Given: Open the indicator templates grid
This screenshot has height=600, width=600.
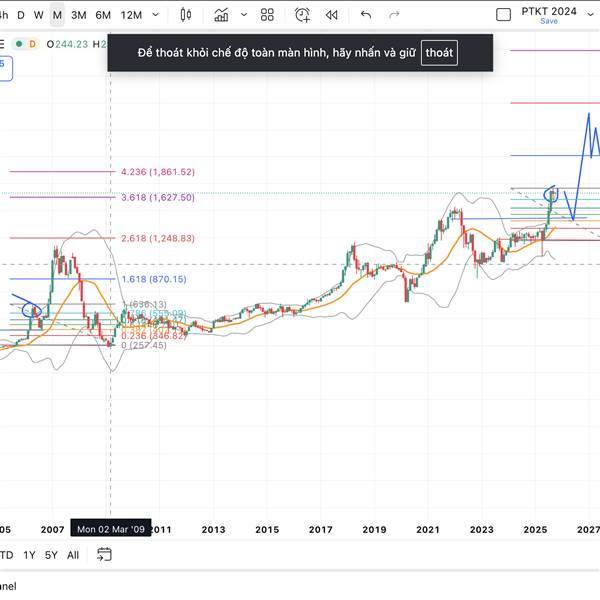Looking at the screenshot, I should point(267,15).
